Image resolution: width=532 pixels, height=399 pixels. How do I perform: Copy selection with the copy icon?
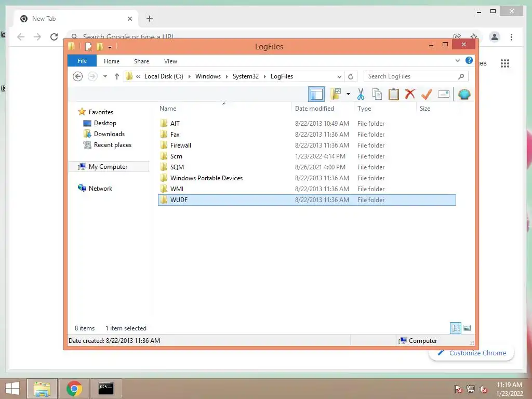[377, 94]
